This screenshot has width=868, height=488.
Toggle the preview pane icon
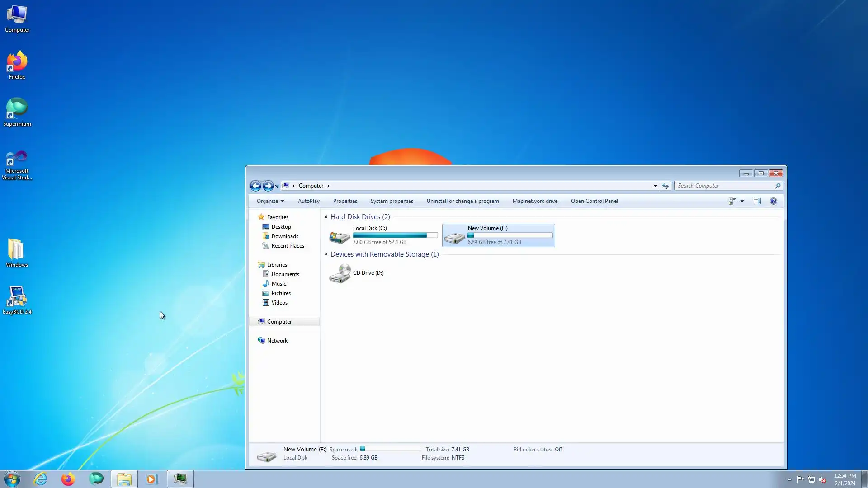[x=757, y=201]
